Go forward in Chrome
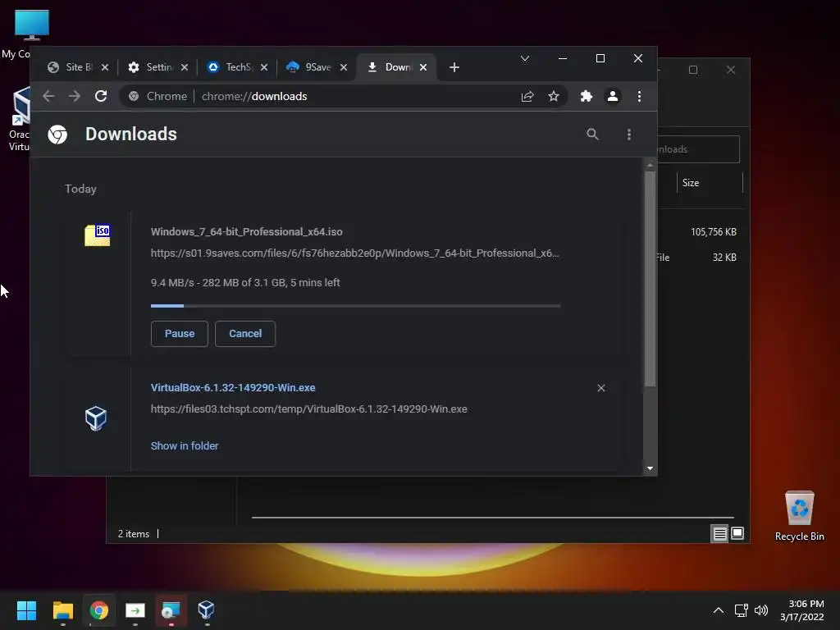Viewport: 840px width, 630px height. (x=75, y=97)
